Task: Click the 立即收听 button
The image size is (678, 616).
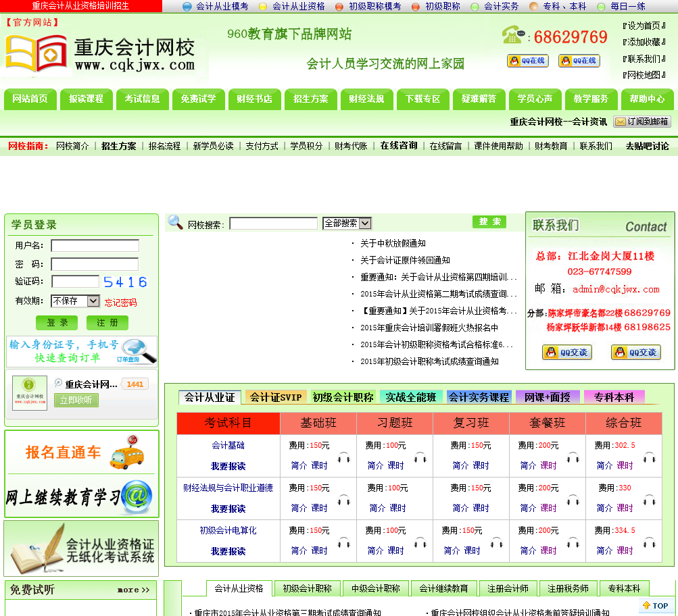Action: pos(76,400)
